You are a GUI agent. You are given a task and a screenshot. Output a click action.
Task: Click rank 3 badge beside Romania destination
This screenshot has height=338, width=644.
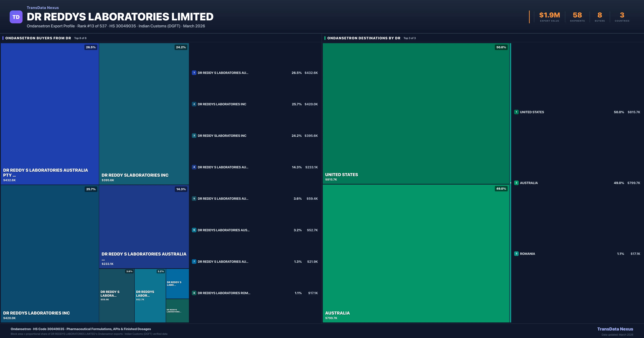pyautogui.click(x=516, y=253)
